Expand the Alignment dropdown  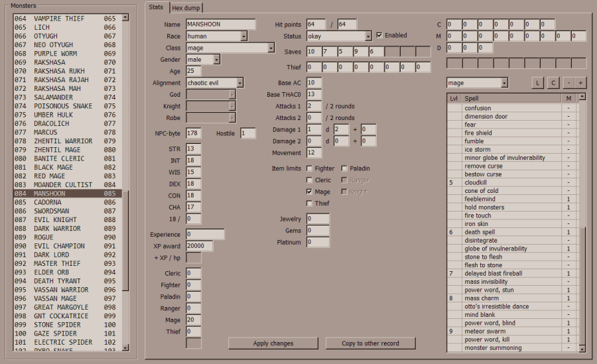(x=239, y=83)
